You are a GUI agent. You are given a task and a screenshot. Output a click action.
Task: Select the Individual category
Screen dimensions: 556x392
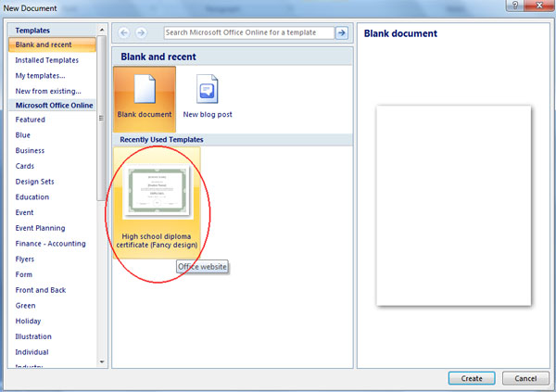(32, 352)
